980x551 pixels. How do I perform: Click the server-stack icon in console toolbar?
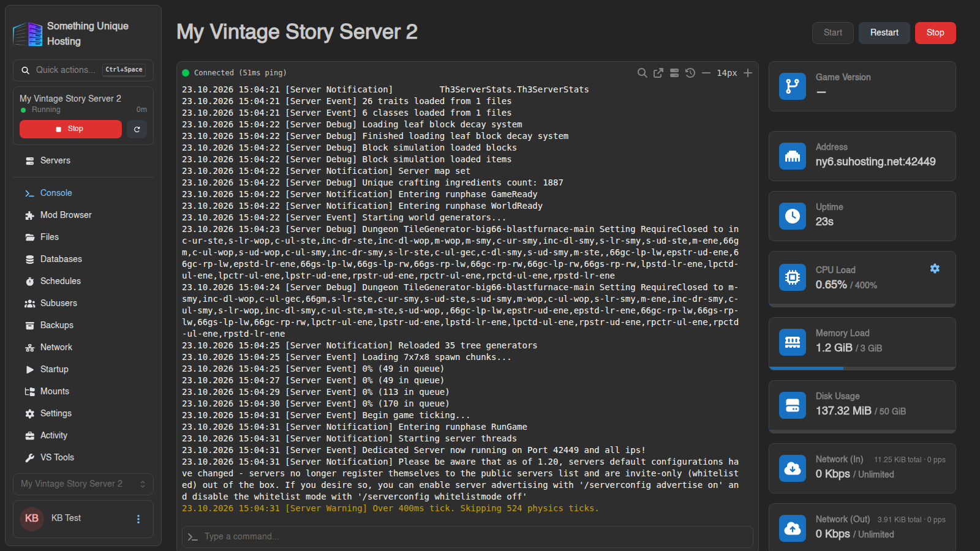click(674, 73)
